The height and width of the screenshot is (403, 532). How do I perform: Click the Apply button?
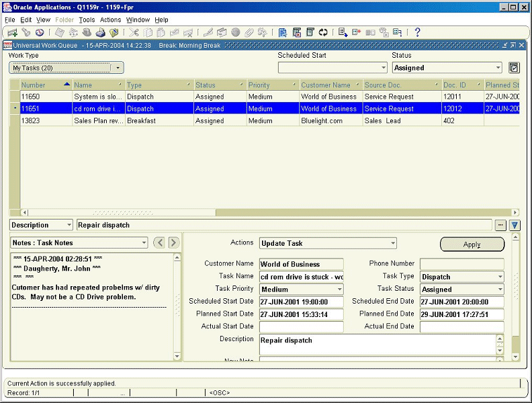point(472,244)
